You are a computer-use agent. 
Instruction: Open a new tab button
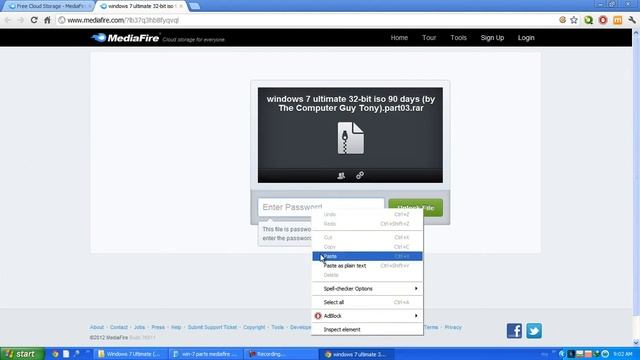coord(195,6)
